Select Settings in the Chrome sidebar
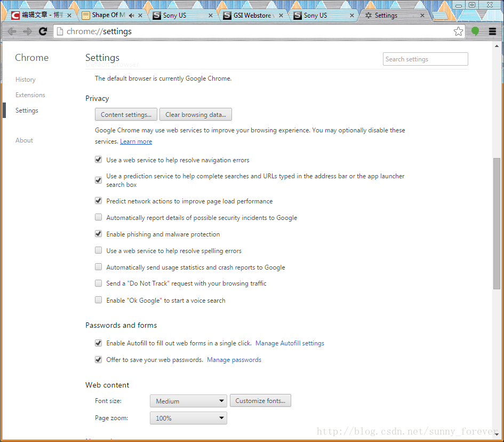Viewport: 504px width, 442px height. tap(27, 111)
